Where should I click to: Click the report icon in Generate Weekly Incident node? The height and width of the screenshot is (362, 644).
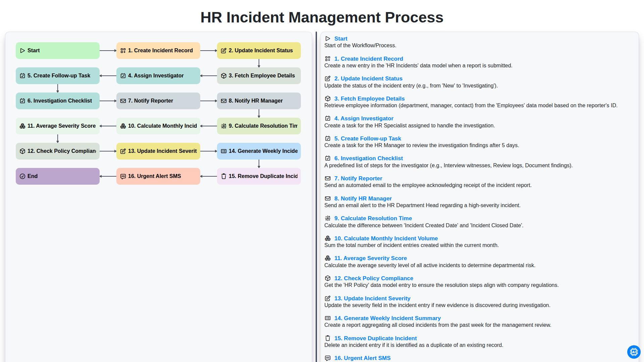point(224,151)
